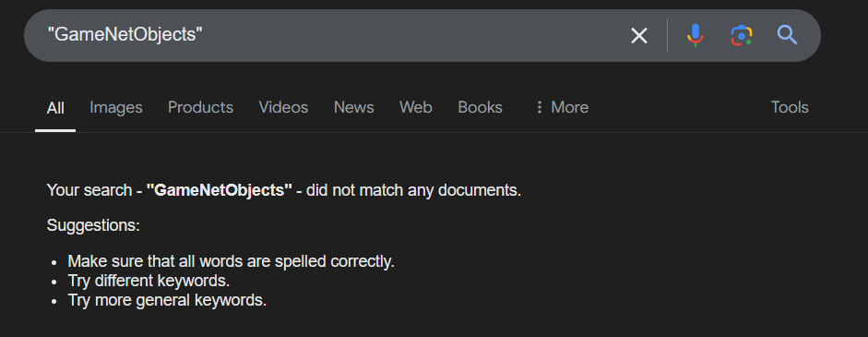868x337 pixels.
Task: Select the Web results tab
Action: [416, 107]
